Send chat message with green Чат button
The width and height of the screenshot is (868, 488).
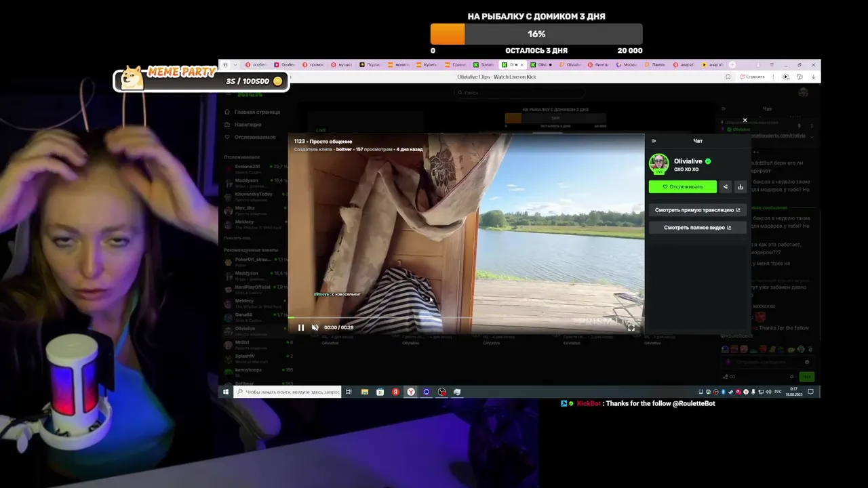tap(806, 377)
